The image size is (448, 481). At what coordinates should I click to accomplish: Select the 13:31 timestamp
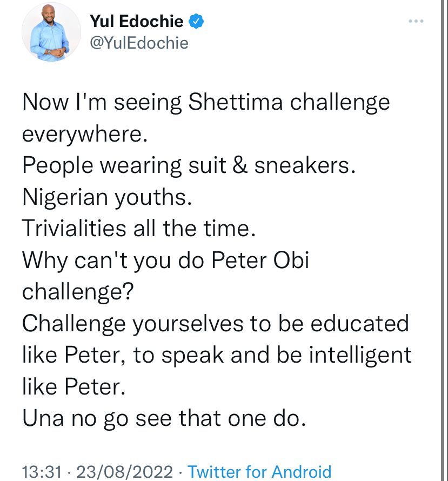pyautogui.click(x=42, y=471)
